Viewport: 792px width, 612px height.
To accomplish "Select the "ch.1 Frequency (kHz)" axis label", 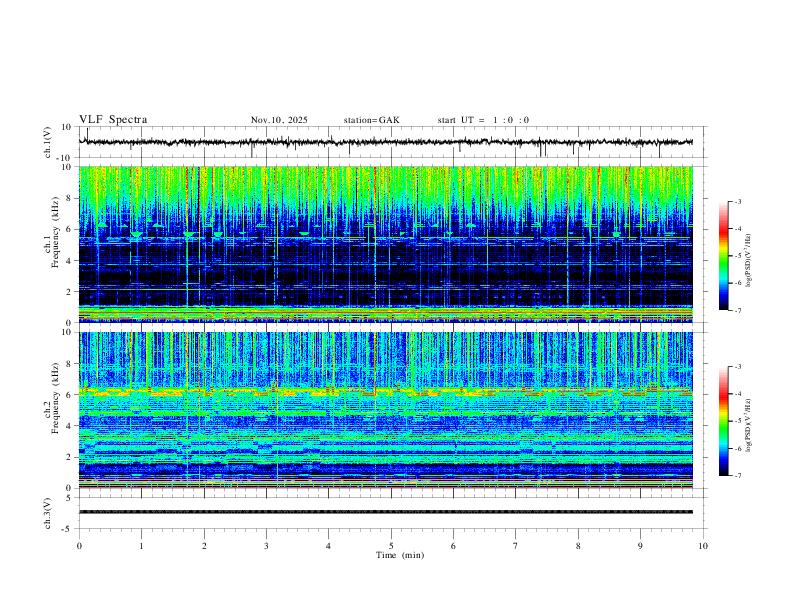I will [51, 231].
